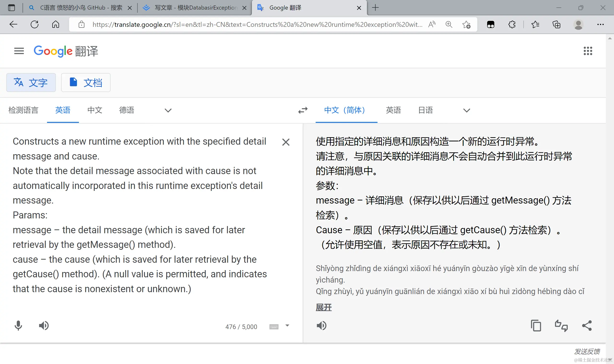The height and width of the screenshot is (364, 614).
Task: Click the 发送反馈 feedback link
Action: (x=587, y=352)
